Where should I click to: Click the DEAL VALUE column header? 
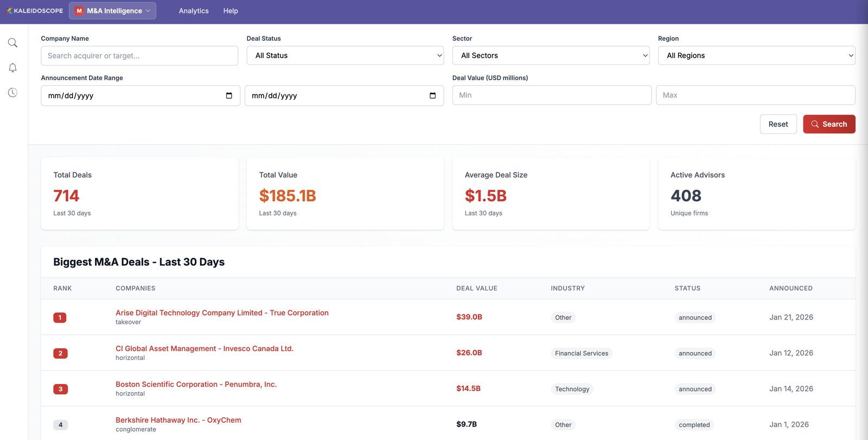coord(476,288)
